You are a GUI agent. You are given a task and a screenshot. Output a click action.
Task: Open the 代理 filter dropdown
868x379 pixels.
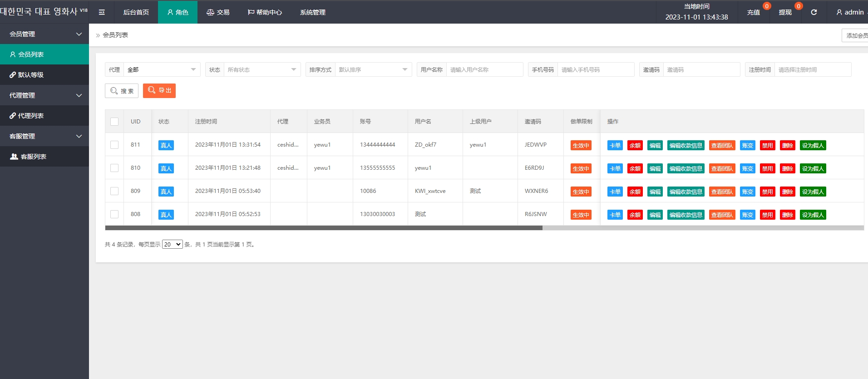click(x=161, y=69)
